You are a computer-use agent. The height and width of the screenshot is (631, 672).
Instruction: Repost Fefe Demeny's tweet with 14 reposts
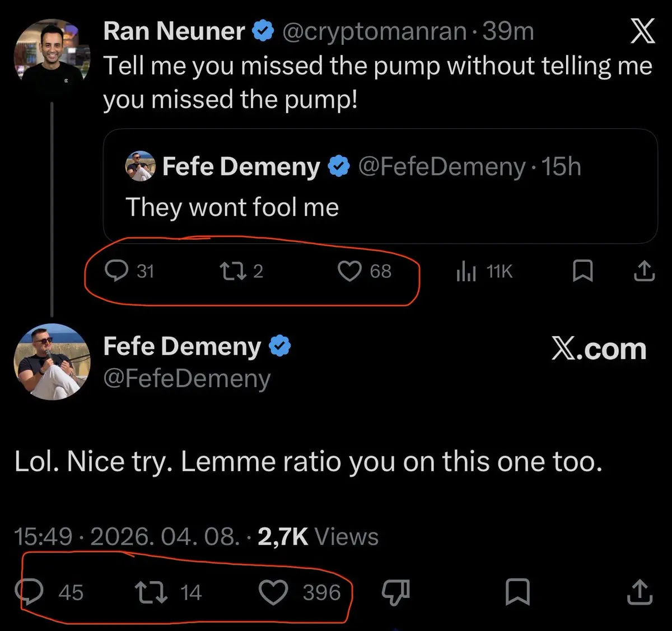151,592
